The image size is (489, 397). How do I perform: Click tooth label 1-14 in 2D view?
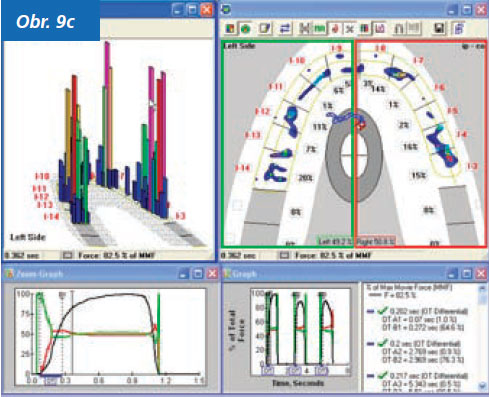[243, 168]
